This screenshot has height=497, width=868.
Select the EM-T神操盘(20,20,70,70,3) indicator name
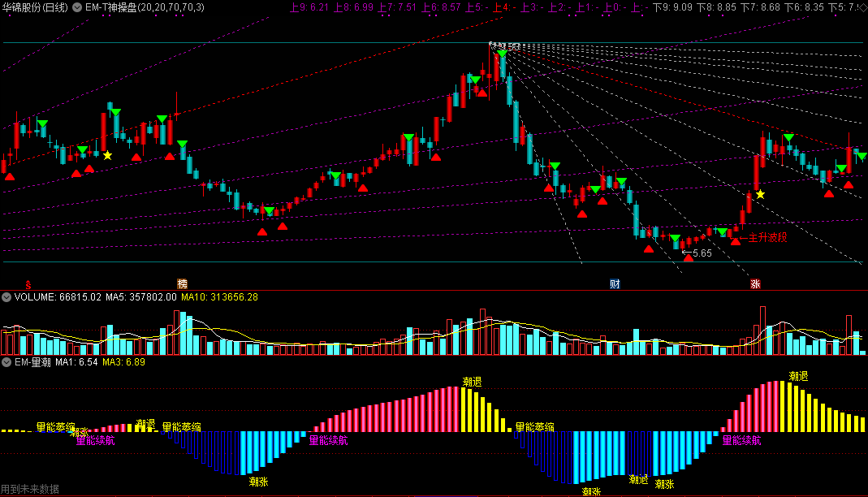click(145, 8)
